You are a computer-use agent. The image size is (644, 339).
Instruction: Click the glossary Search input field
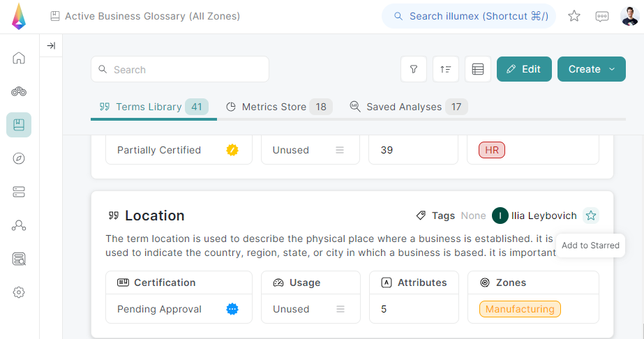[180, 69]
